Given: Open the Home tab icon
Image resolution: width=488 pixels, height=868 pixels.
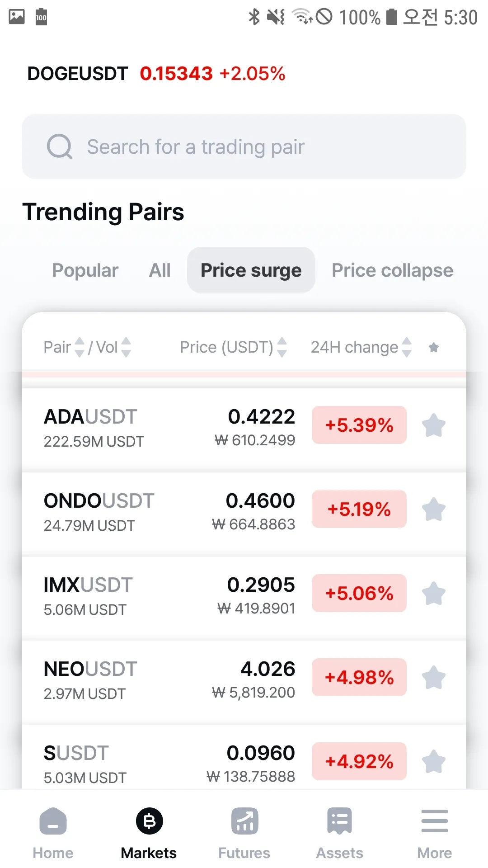Looking at the screenshot, I should pyautogui.click(x=53, y=821).
